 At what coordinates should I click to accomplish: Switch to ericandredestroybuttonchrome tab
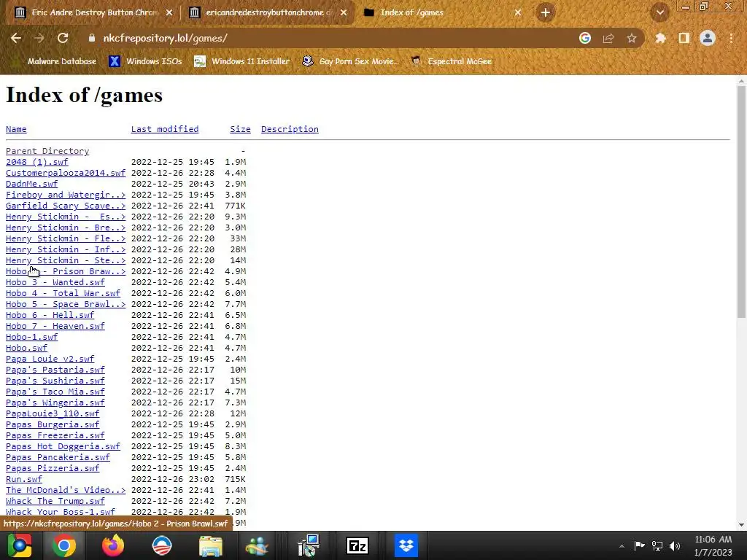267,12
